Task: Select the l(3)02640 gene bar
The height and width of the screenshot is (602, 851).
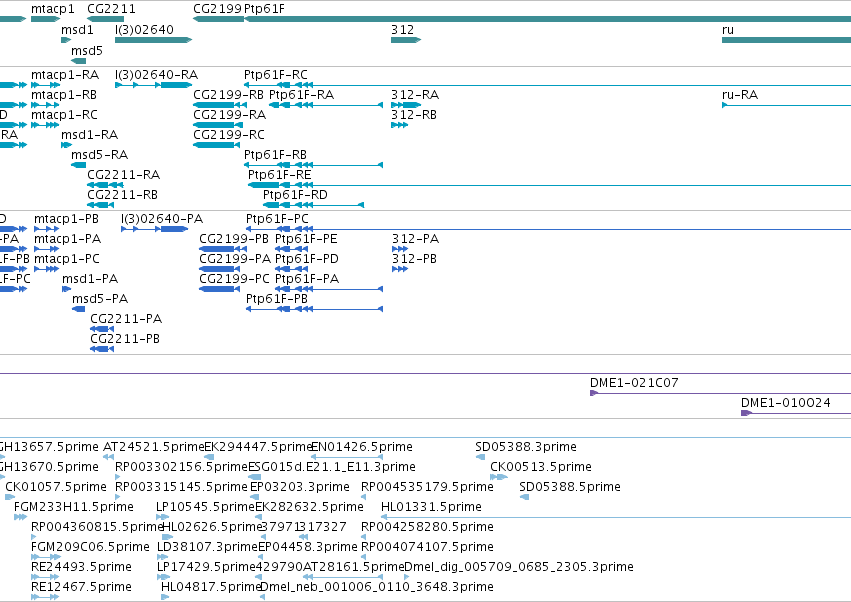Action: (154, 40)
